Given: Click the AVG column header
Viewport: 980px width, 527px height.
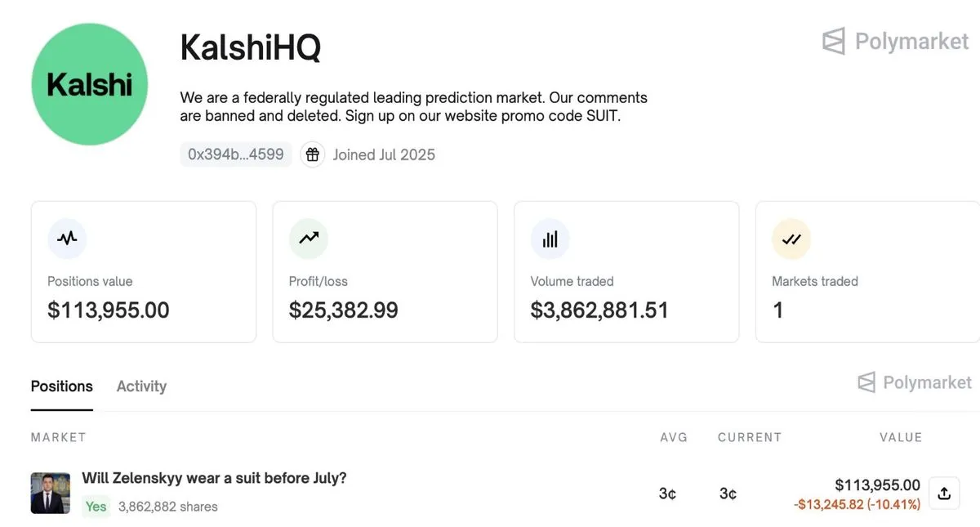Looking at the screenshot, I should (674, 437).
